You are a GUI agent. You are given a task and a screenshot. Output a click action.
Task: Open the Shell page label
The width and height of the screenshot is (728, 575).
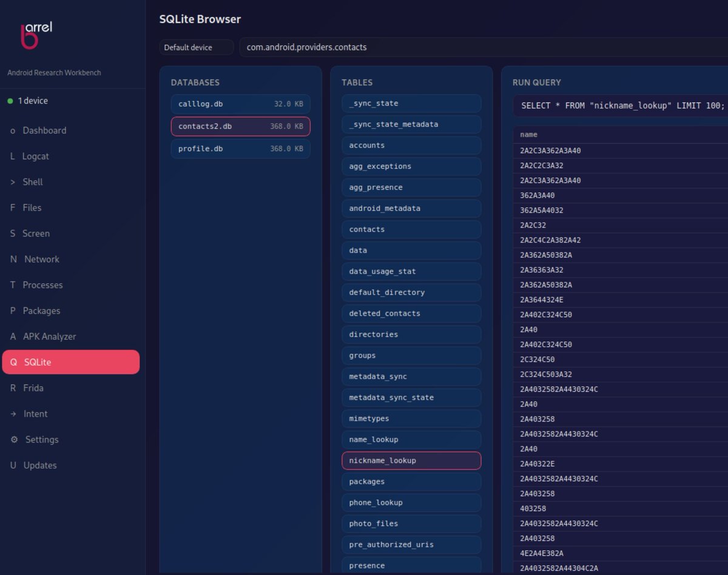(33, 182)
